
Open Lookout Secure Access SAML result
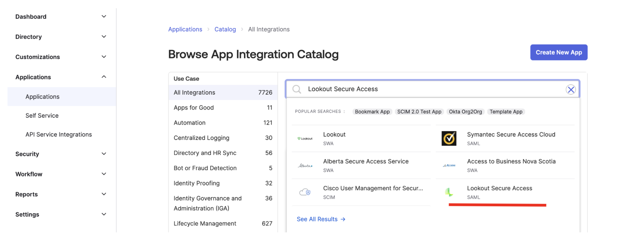[505, 192]
